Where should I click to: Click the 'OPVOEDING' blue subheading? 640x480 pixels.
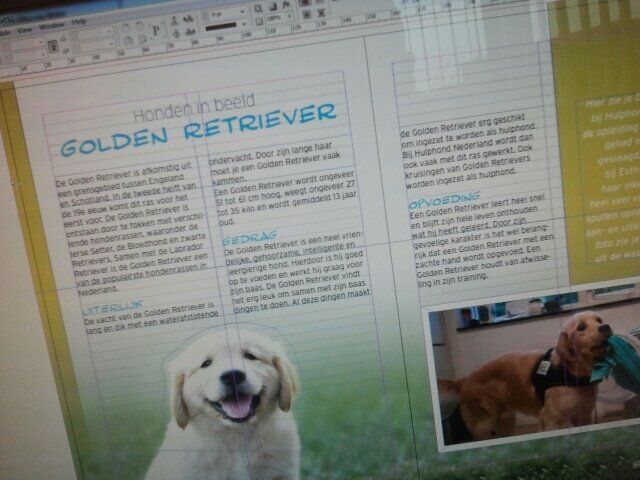444,200
